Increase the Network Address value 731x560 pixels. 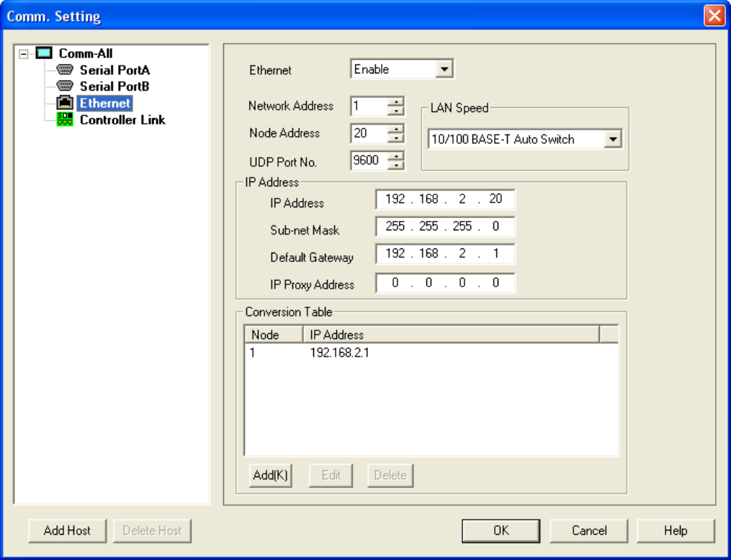(x=395, y=101)
